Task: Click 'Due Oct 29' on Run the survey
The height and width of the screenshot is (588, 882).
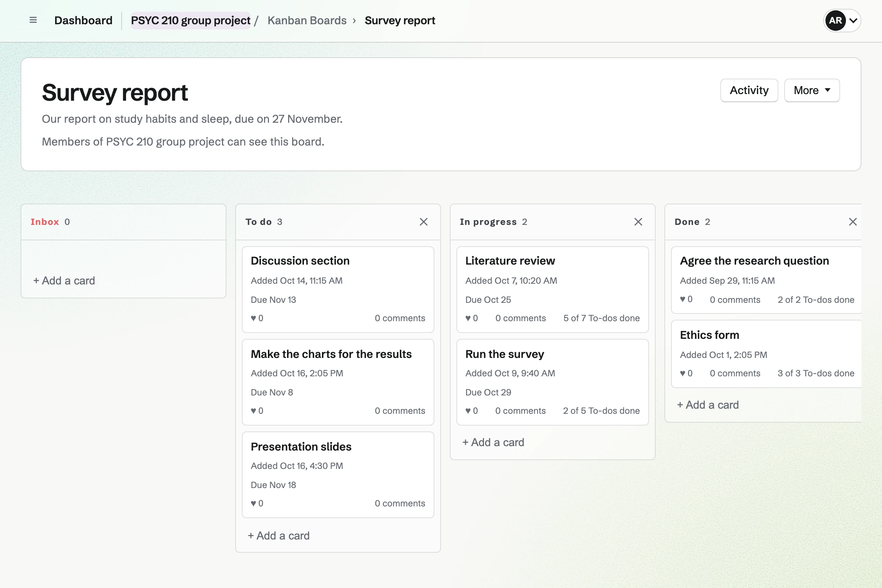Action: (488, 392)
